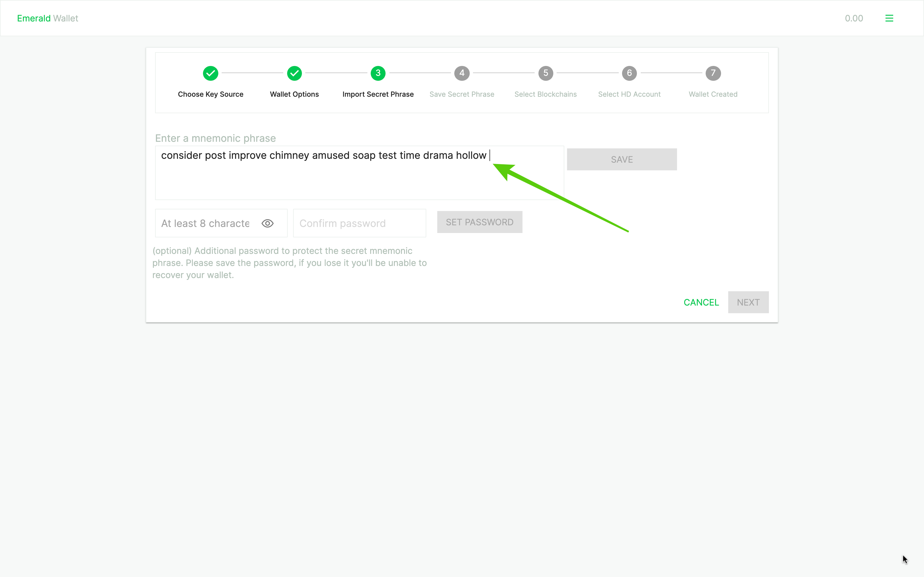Click the step 5 Select Blockchains circle
The height and width of the screenshot is (577, 924).
click(545, 73)
